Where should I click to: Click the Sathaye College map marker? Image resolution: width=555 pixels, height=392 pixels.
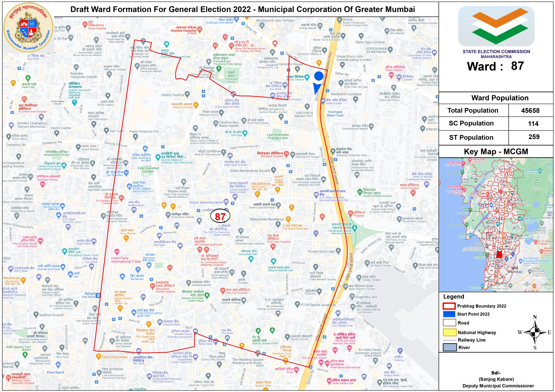[244, 300]
